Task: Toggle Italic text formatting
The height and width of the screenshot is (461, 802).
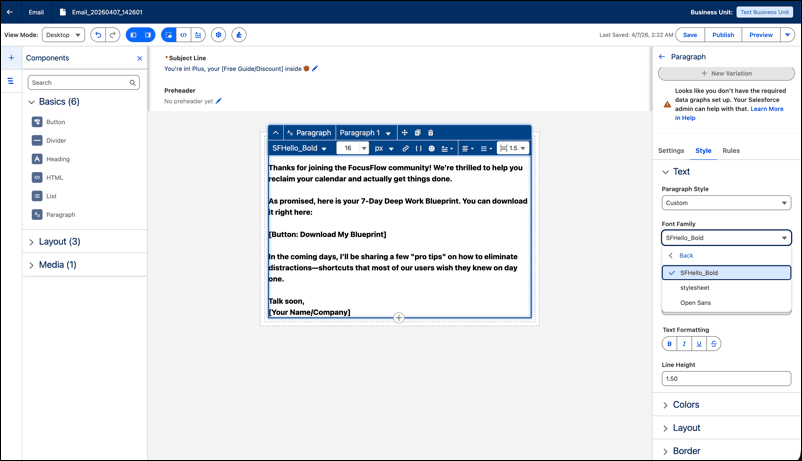Action: [x=684, y=344]
